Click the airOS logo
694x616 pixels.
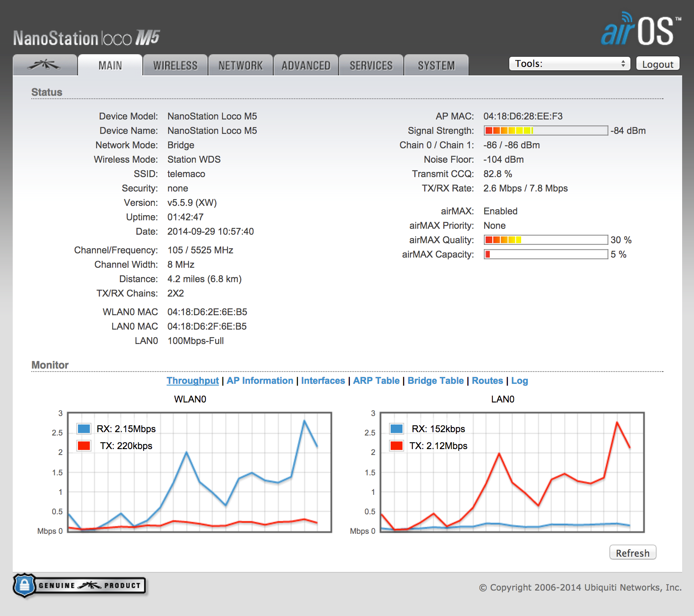point(641,29)
